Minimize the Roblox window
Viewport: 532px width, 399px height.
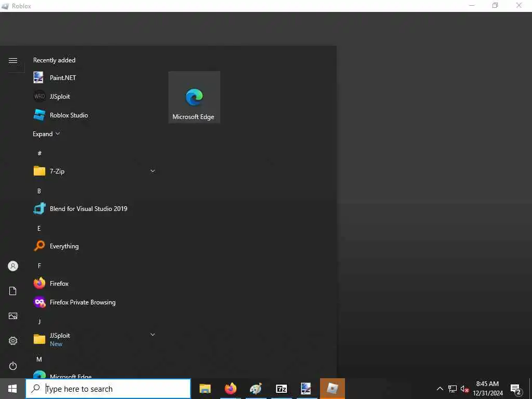(472, 5)
